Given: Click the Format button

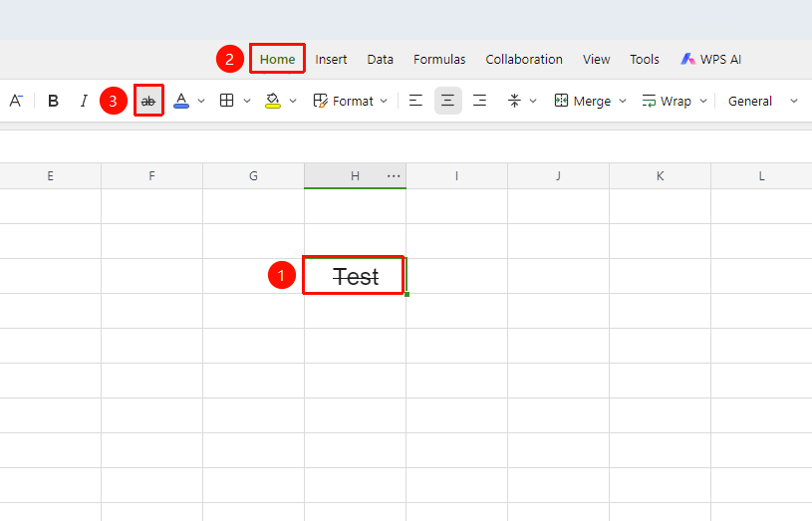Looking at the screenshot, I should 344,101.
